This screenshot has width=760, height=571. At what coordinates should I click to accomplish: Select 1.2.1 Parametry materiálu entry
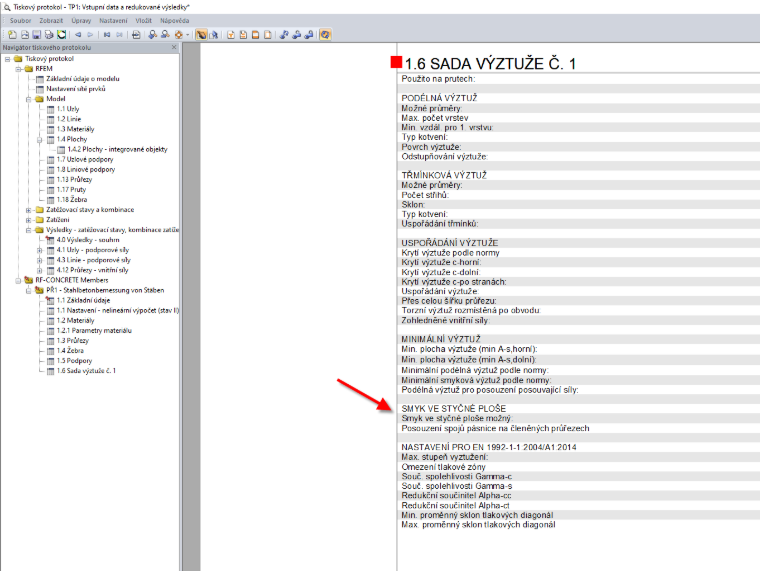94,331
